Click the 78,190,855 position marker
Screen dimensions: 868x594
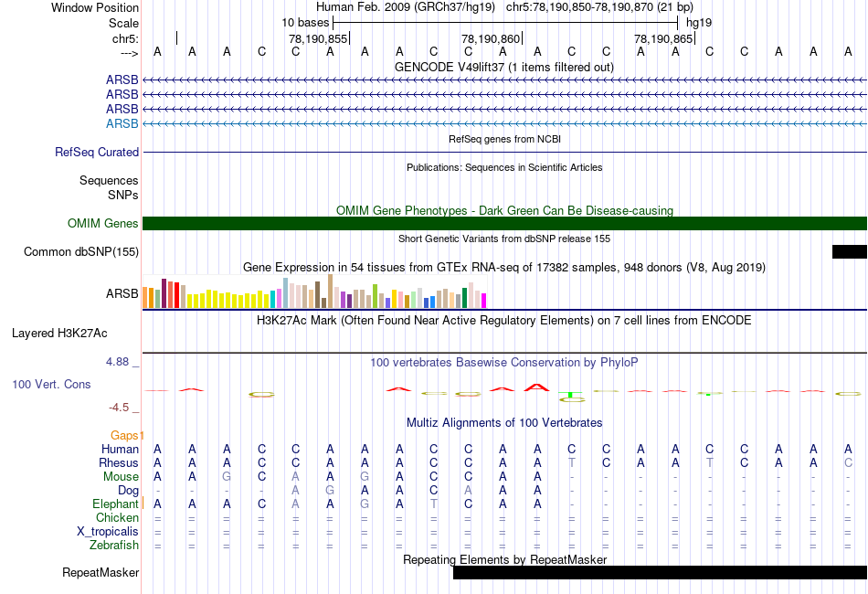[x=318, y=38]
